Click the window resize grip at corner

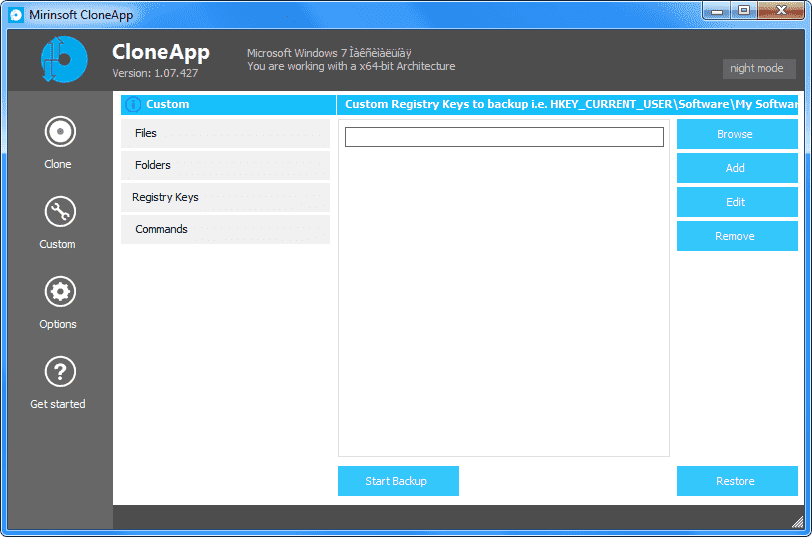797,521
